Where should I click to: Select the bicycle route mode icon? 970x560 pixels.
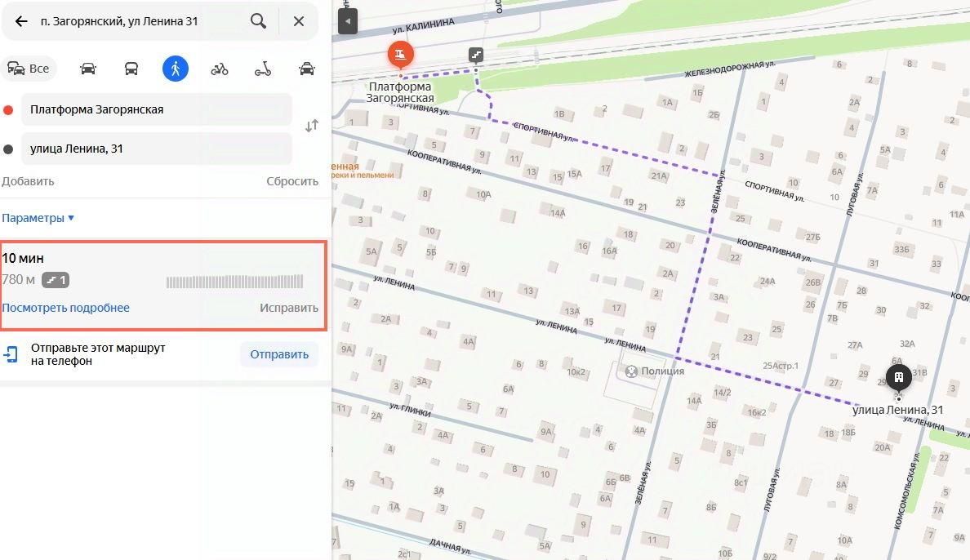click(219, 68)
